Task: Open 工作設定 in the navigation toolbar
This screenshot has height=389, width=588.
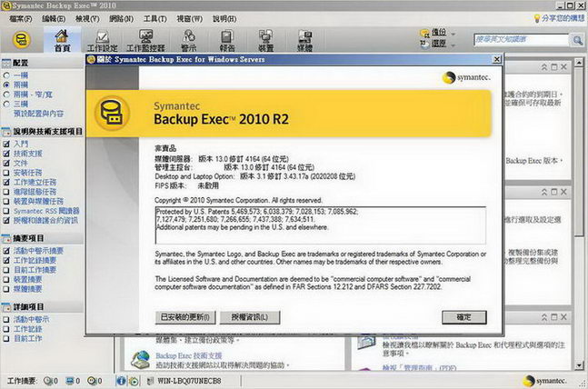Action: pos(102,40)
